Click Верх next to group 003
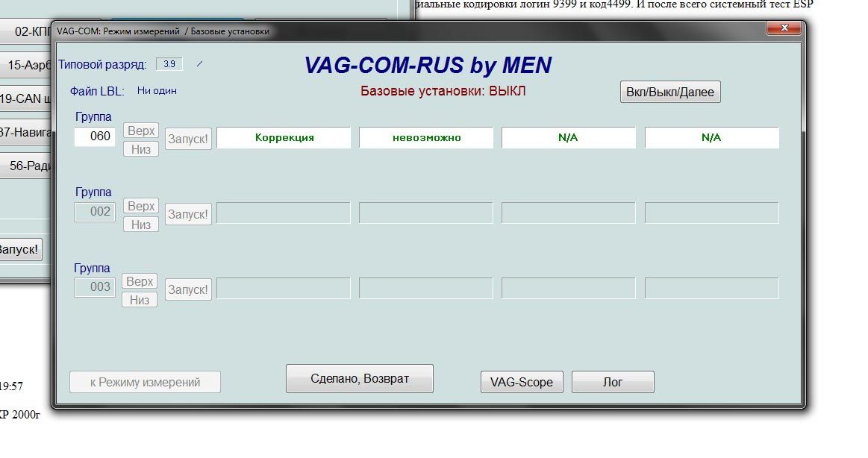Image resolution: width=868 pixels, height=458 pixels. (x=140, y=281)
